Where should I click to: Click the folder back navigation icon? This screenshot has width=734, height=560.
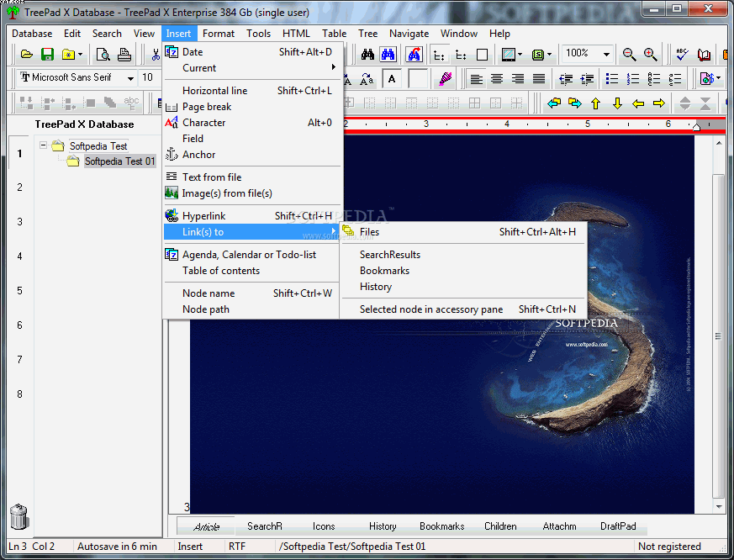click(x=554, y=103)
